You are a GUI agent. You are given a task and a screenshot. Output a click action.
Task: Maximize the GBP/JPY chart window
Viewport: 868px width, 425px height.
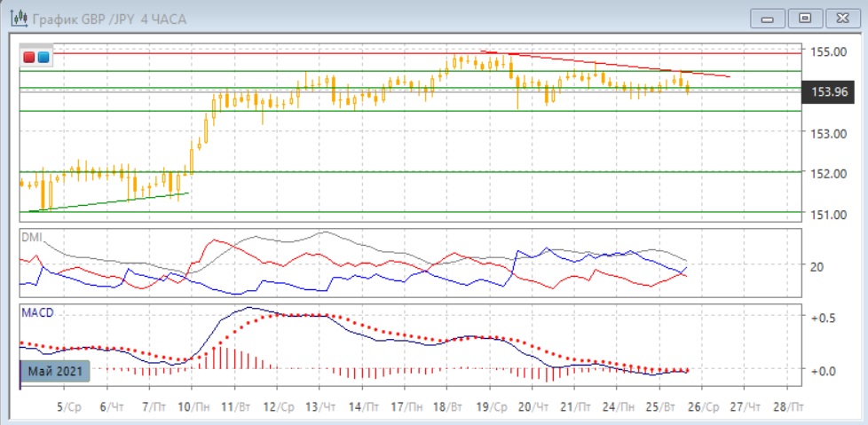(805, 18)
